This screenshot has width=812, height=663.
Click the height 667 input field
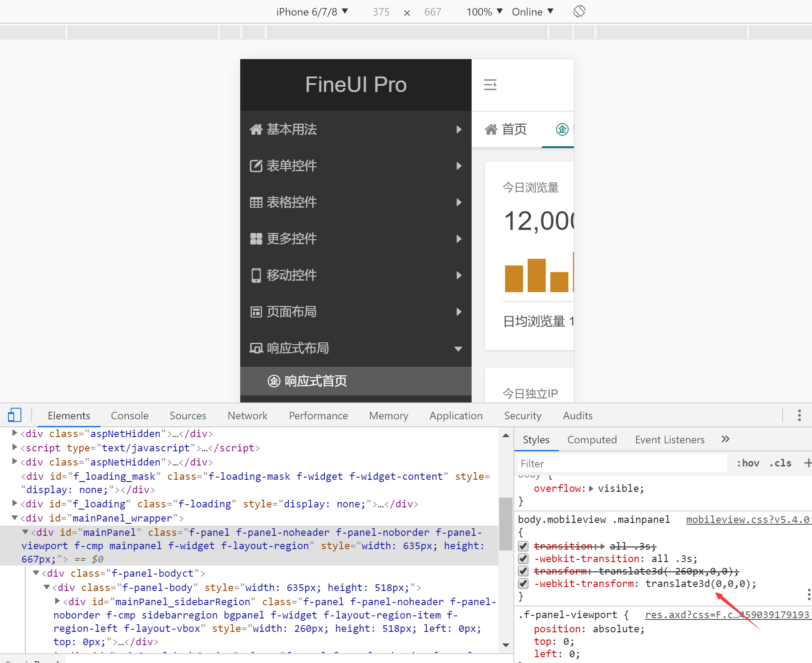coord(432,12)
